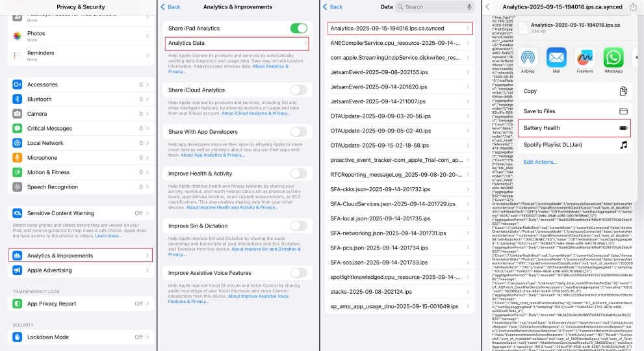Open Sensitive Content Warning row
Image resolution: width=644 pixels, height=351 pixels.
tap(81, 213)
